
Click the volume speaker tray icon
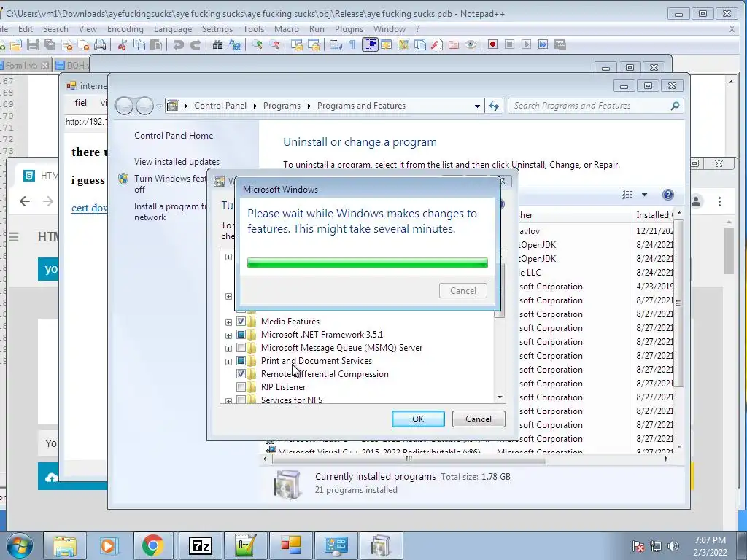click(673, 547)
